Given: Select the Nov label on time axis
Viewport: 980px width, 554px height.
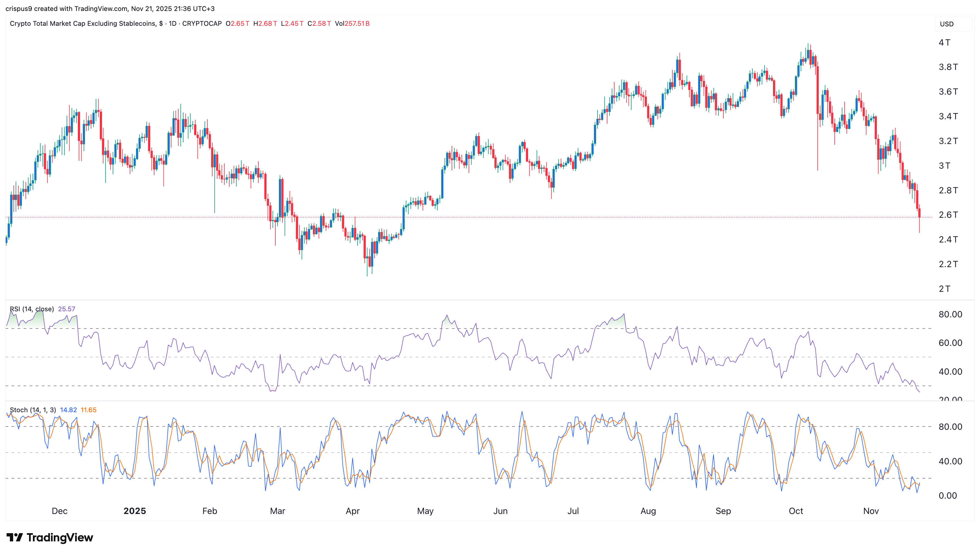Looking at the screenshot, I should 871,511.
